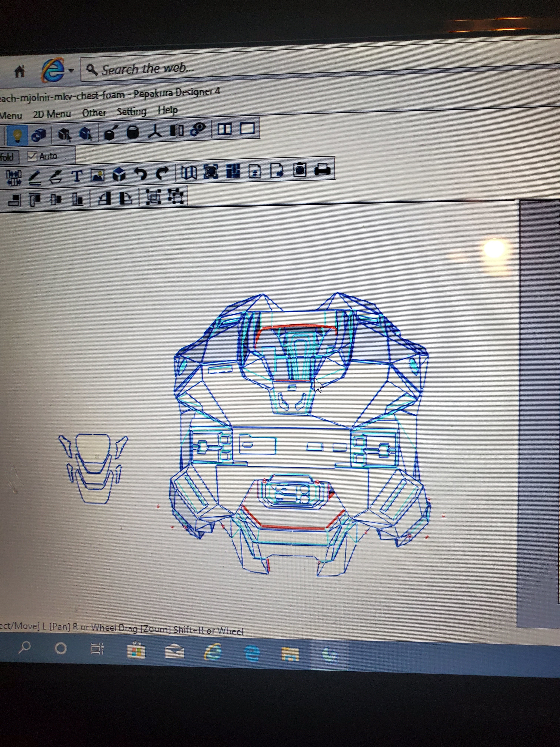Image resolution: width=560 pixels, height=747 pixels.
Task: Click the fit-to-view frame icon
Action: (x=211, y=172)
